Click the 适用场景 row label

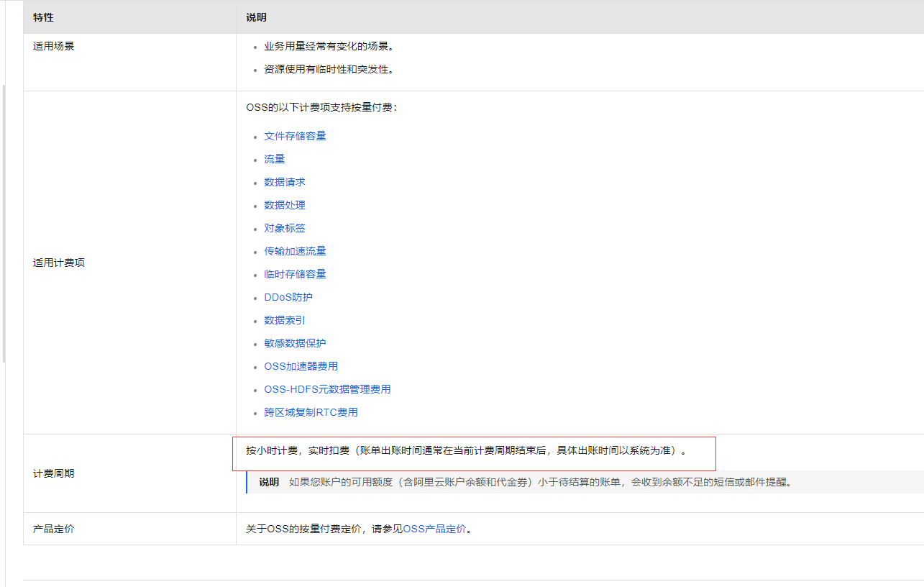(53, 46)
